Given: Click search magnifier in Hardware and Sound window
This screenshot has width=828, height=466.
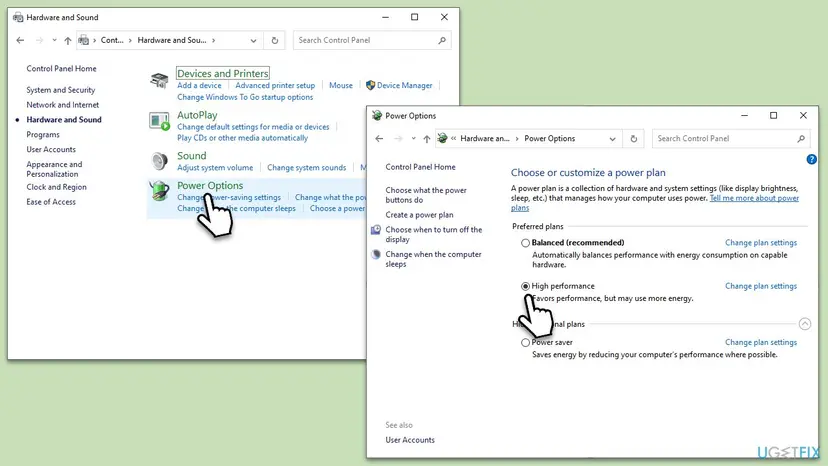Looking at the screenshot, I should pos(442,40).
